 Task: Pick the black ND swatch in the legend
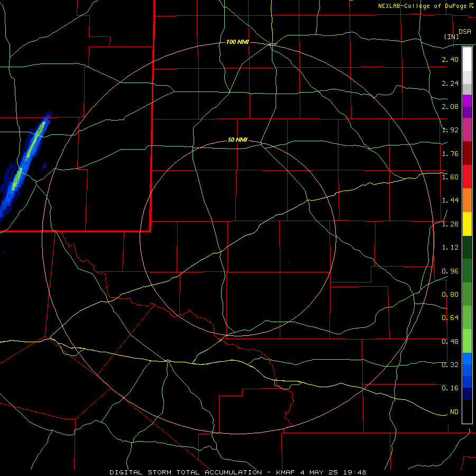467,411
